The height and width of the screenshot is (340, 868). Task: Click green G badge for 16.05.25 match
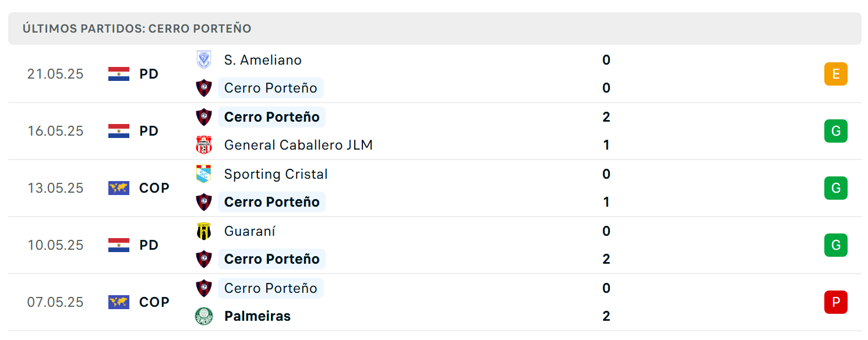(836, 131)
